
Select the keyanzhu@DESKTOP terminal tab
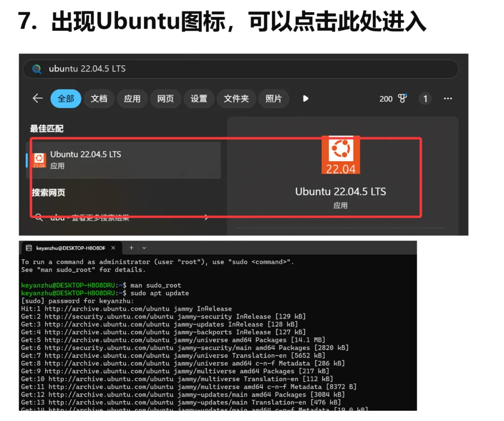(x=71, y=248)
